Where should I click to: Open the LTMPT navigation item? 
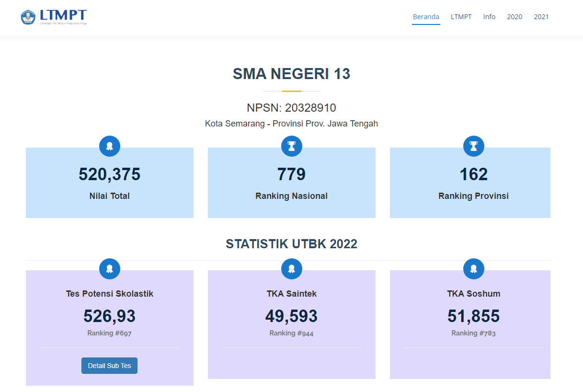click(x=461, y=16)
